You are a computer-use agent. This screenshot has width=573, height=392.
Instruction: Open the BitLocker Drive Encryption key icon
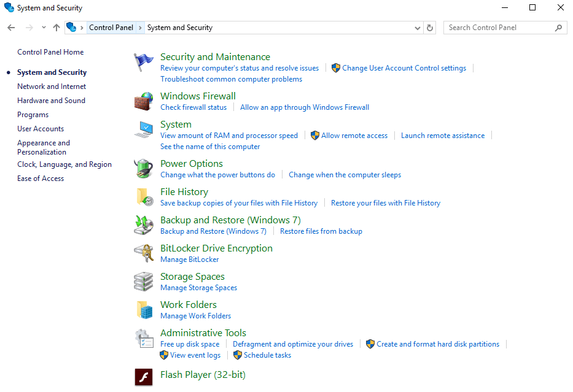[144, 253]
